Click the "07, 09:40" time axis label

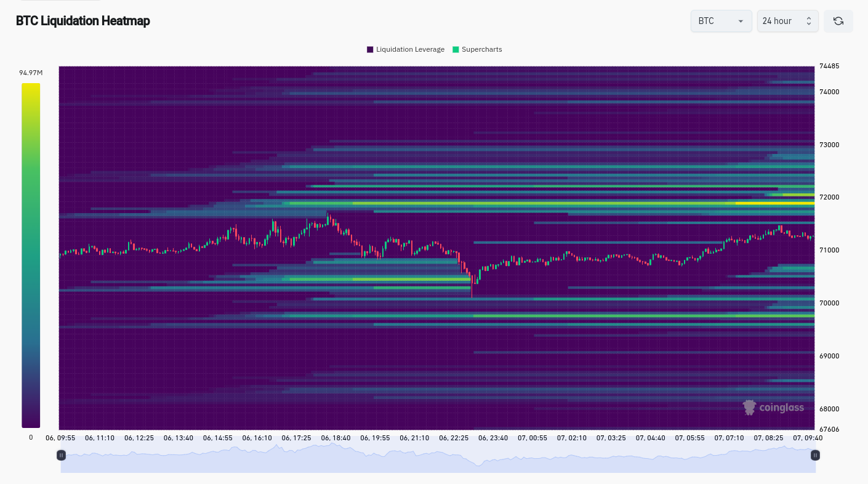[808, 438]
